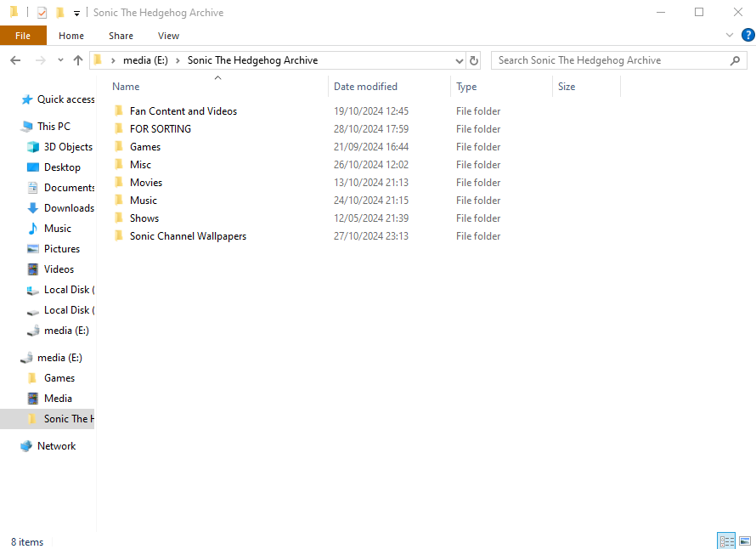Screen dimensions: 756x549
Task: Select Games folder under media (E:) sidebar
Action: 59,378
